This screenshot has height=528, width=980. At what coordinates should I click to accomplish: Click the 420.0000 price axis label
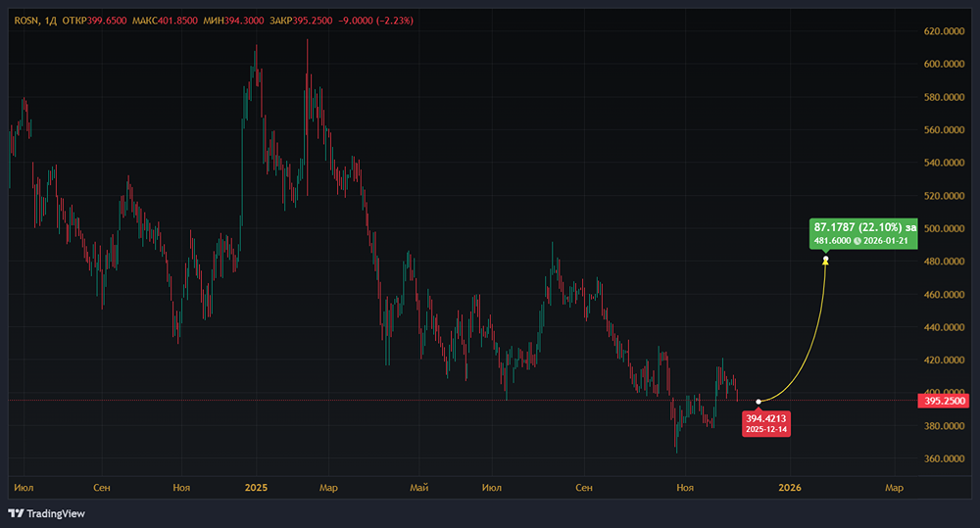944,360
